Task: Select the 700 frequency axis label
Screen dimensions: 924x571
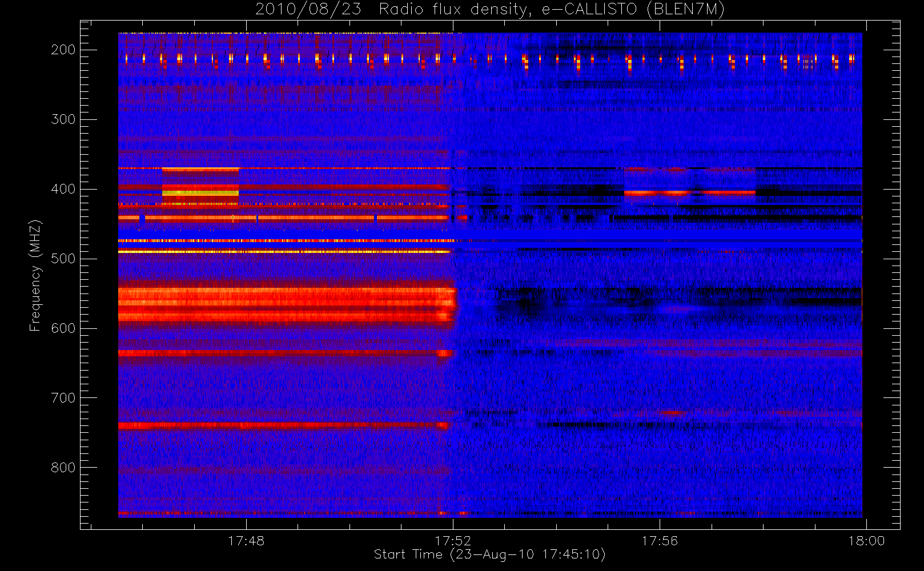Action: click(x=63, y=398)
